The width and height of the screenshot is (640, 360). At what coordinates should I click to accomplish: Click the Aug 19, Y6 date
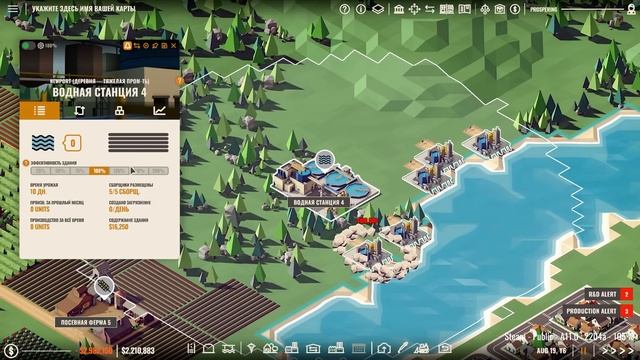(x=551, y=351)
